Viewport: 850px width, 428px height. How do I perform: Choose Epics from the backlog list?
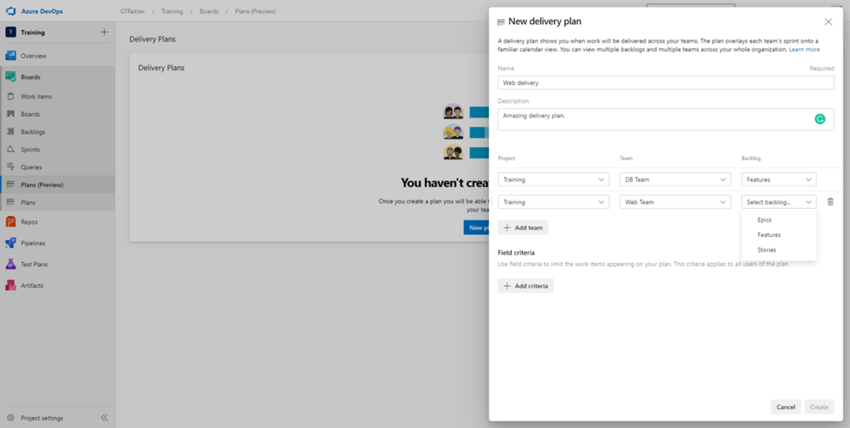click(x=779, y=220)
